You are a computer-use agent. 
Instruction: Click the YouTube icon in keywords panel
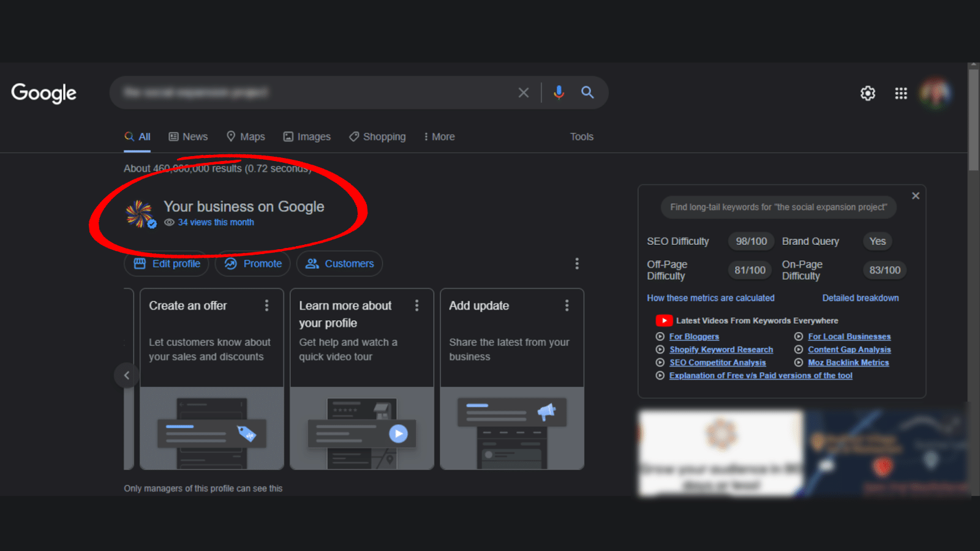click(x=664, y=320)
